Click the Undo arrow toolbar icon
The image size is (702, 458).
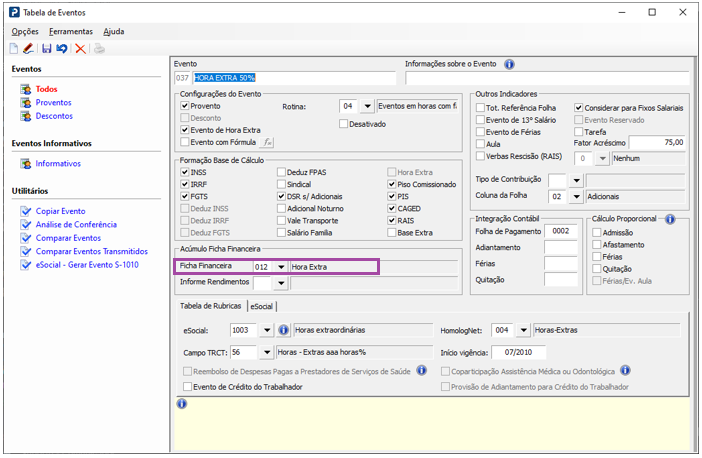click(x=62, y=48)
